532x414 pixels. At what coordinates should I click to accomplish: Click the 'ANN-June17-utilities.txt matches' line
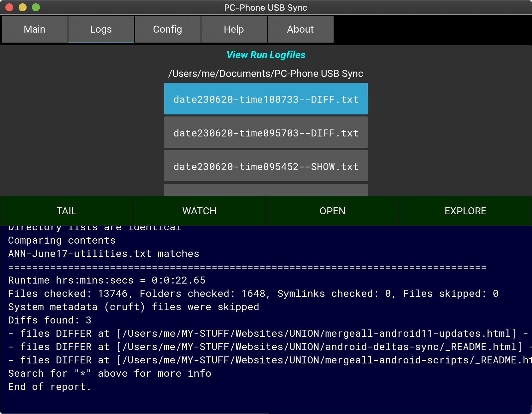pyautogui.click(x=104, y=254)
